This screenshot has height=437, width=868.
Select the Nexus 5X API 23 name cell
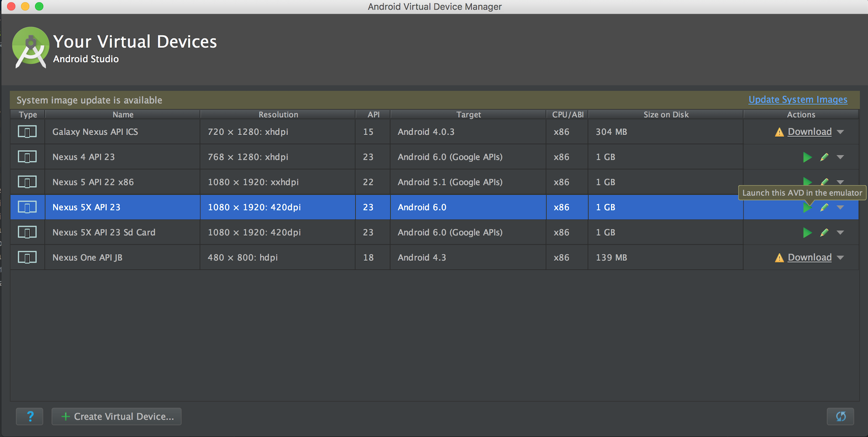click(123, 207)
